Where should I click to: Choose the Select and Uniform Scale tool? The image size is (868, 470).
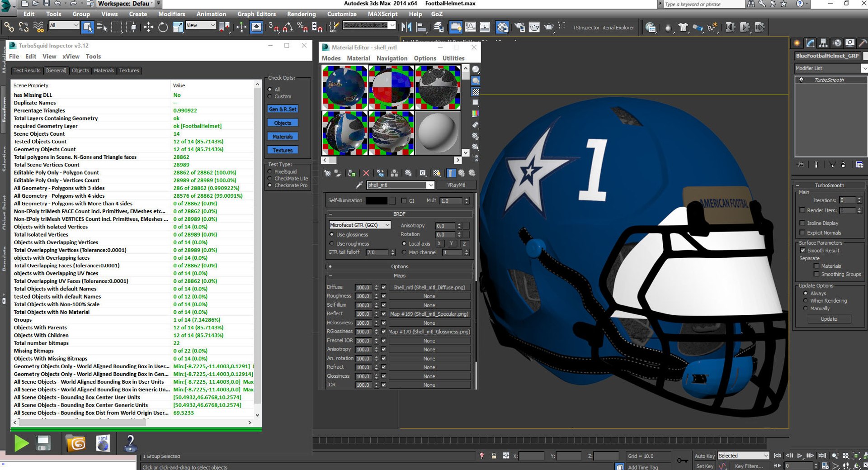pyautogui.click(x=178, y=27)
